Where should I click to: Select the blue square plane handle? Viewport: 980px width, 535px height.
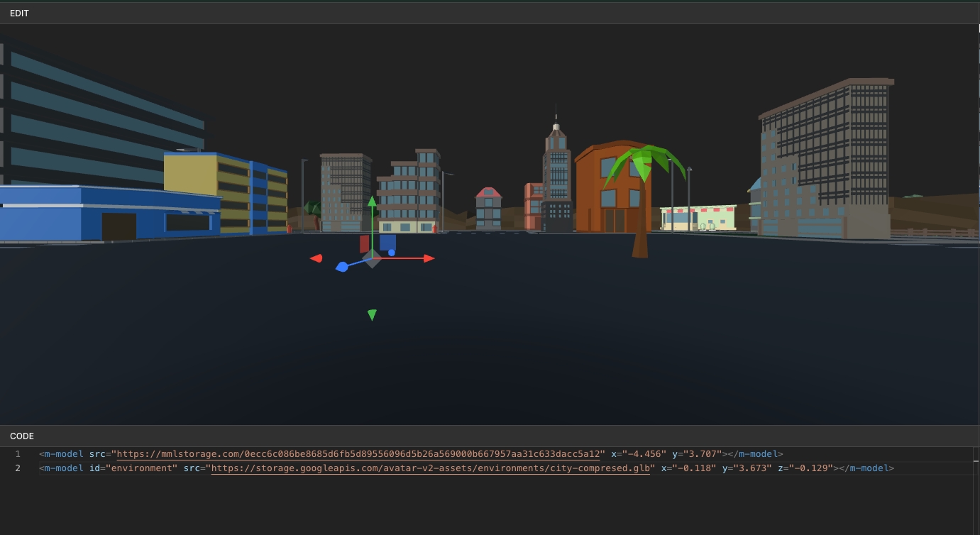[x=387, y=242]
